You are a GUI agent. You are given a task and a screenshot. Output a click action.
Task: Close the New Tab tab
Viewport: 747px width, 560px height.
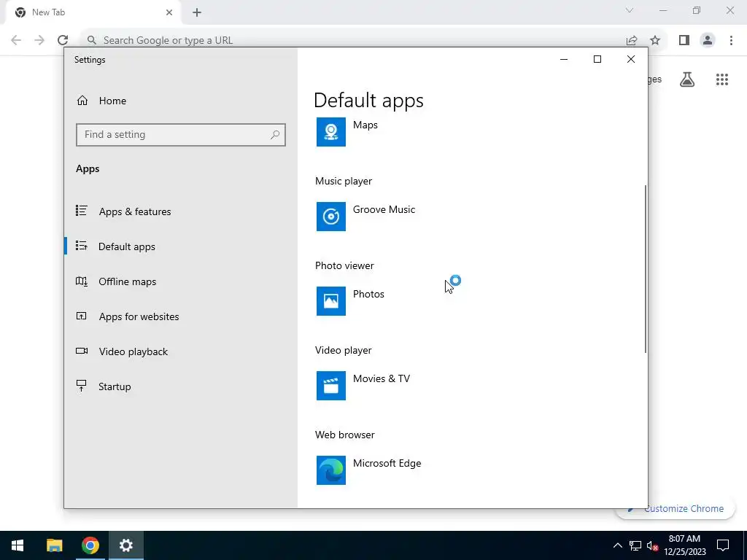coord(169,12)
